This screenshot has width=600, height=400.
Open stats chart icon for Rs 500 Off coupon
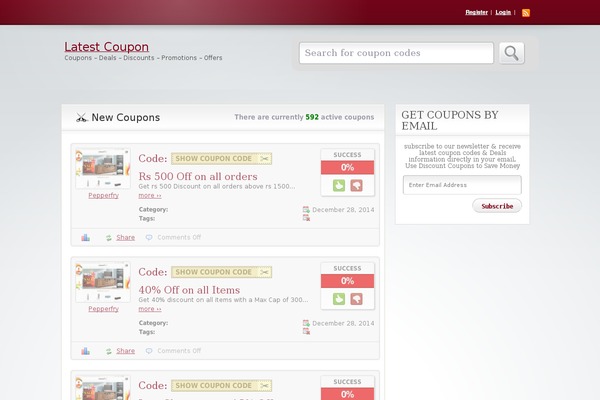[x=85, y=237]
